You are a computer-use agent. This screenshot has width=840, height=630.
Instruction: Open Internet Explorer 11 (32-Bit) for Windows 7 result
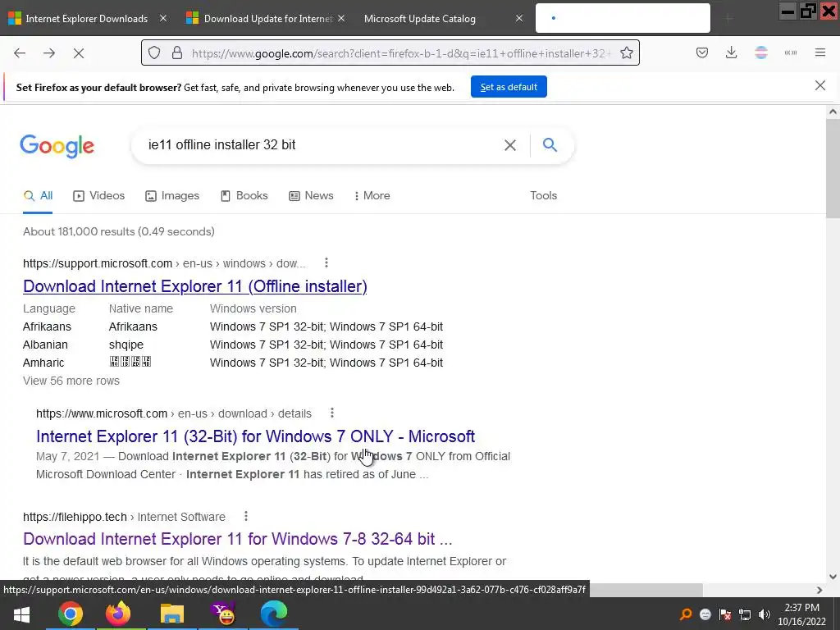pyautogui.click(x=256, y=436)
